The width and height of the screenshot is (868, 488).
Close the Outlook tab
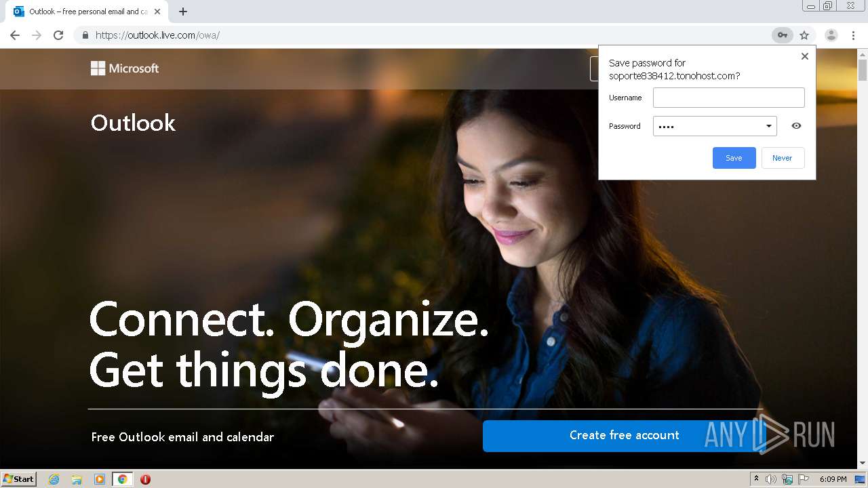157,12
